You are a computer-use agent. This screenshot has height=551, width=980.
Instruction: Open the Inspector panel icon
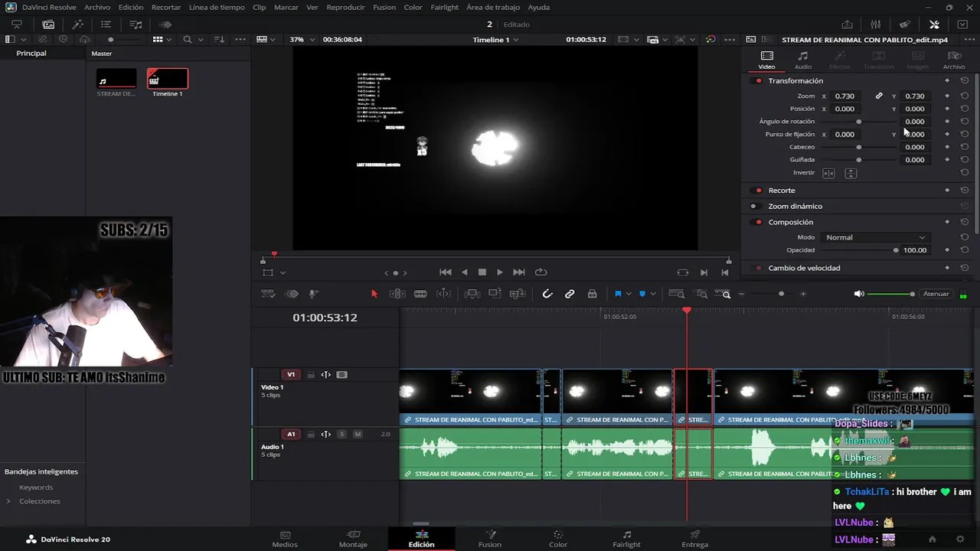pyautogui.click(x=934, y=24)
